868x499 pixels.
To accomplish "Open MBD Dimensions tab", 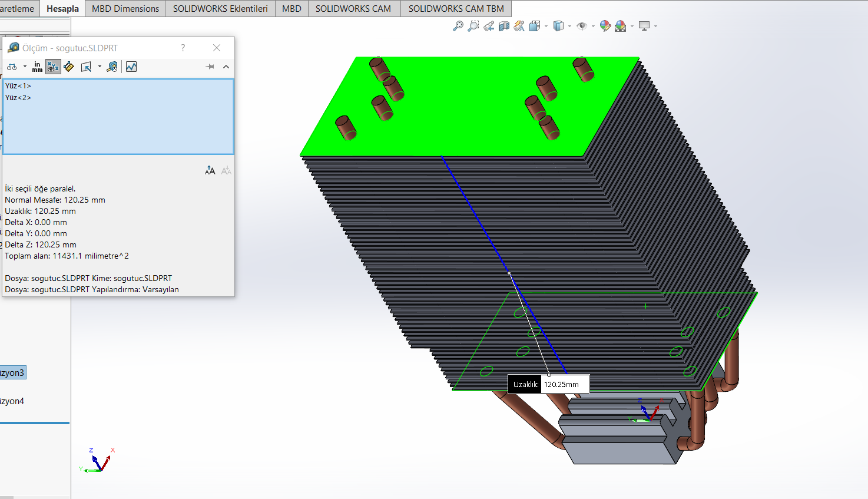I will point(125,8).
